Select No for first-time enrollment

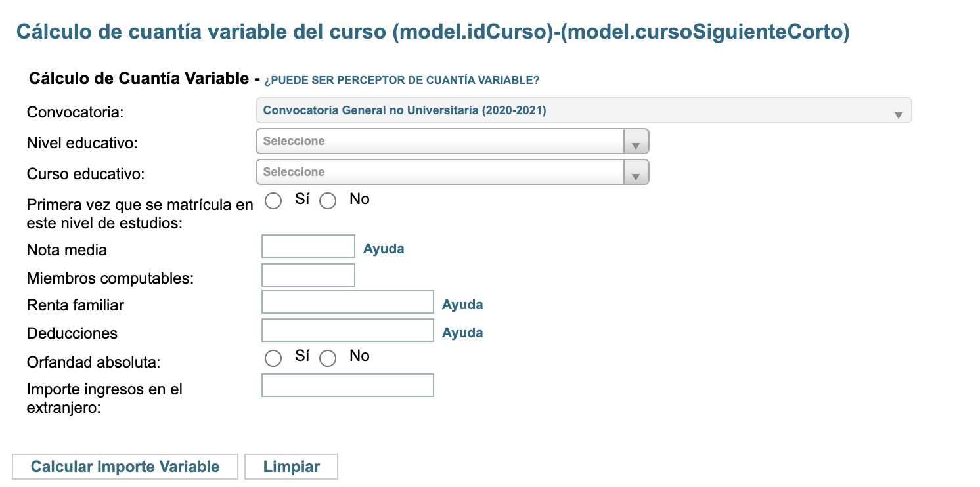pyautogui.click(x=328, y=201)
